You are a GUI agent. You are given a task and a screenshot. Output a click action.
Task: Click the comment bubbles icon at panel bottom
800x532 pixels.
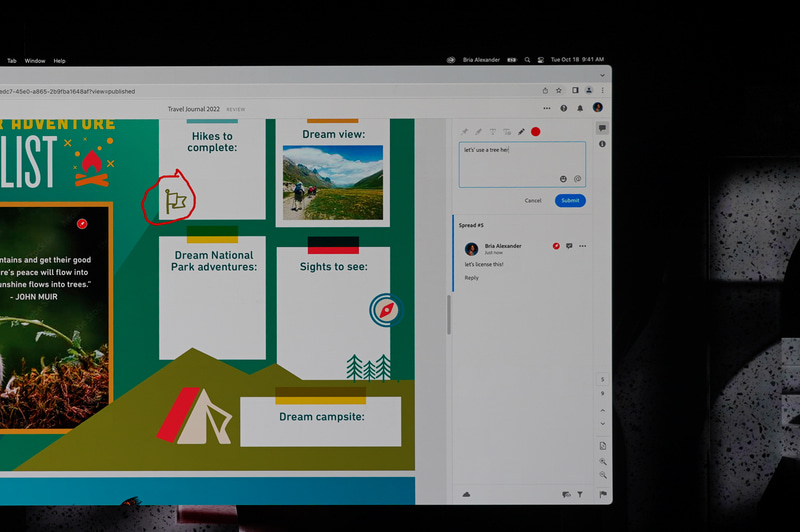566,494
